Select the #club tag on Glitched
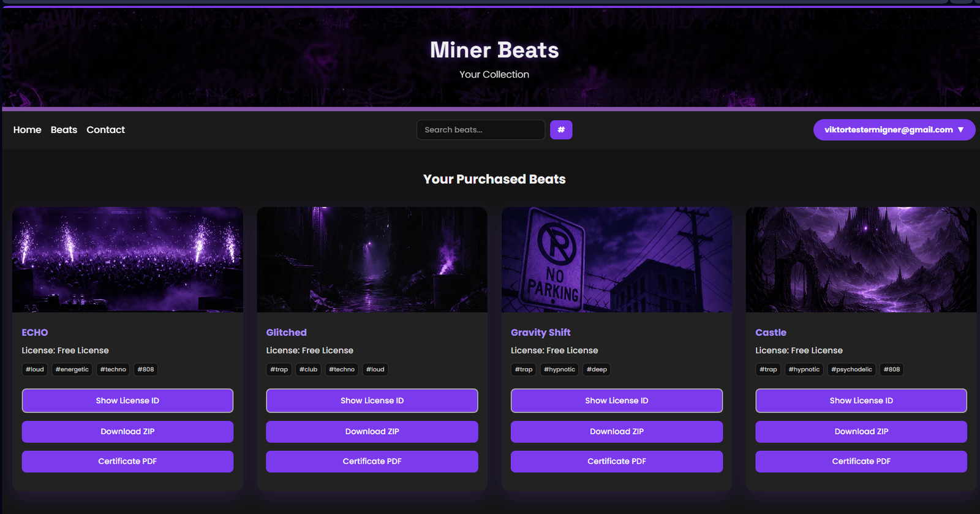This screenshot has height=514, width=980. coord(308,369)
